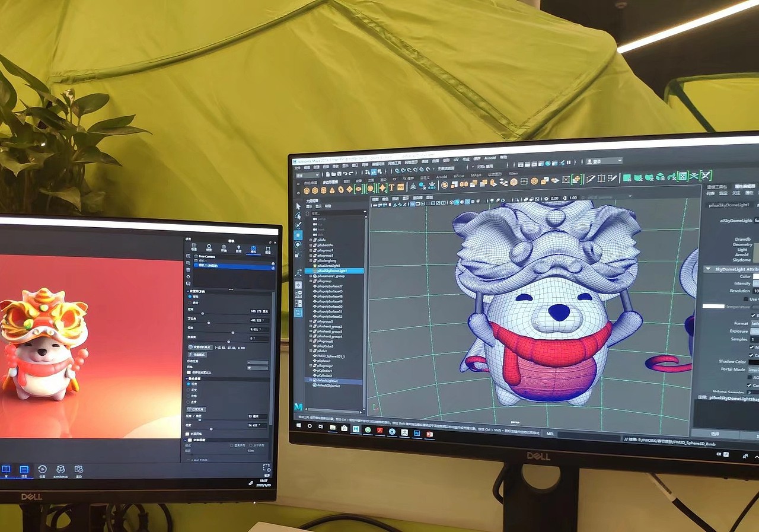The width and height of the screenshot is (759, 532).
Task: Open the Arnold shelf tab
Action: point(442,177)
